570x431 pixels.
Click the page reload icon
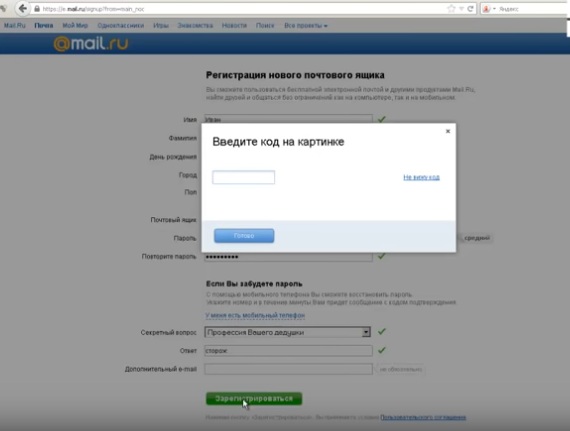coord(470,9)
